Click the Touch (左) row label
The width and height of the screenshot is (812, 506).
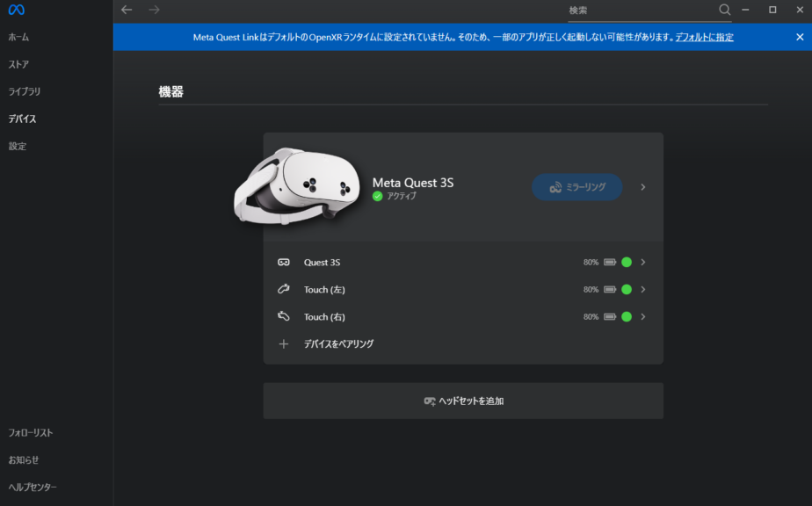click(x=324, y=290)
